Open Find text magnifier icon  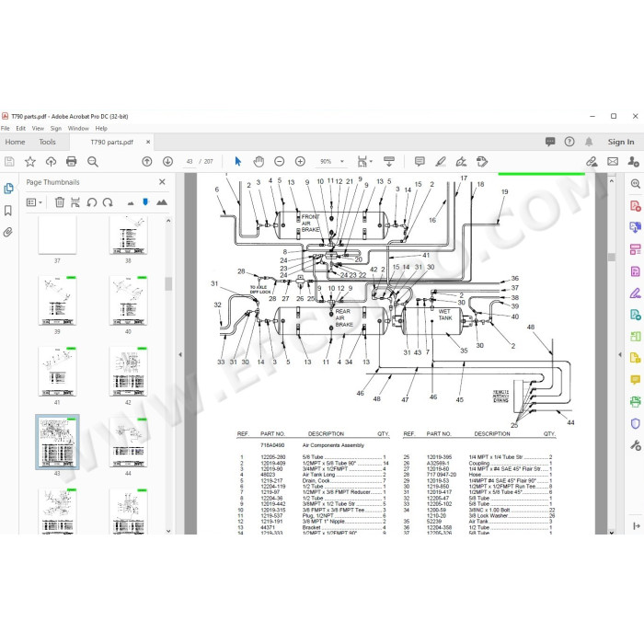tap(93, 161)
